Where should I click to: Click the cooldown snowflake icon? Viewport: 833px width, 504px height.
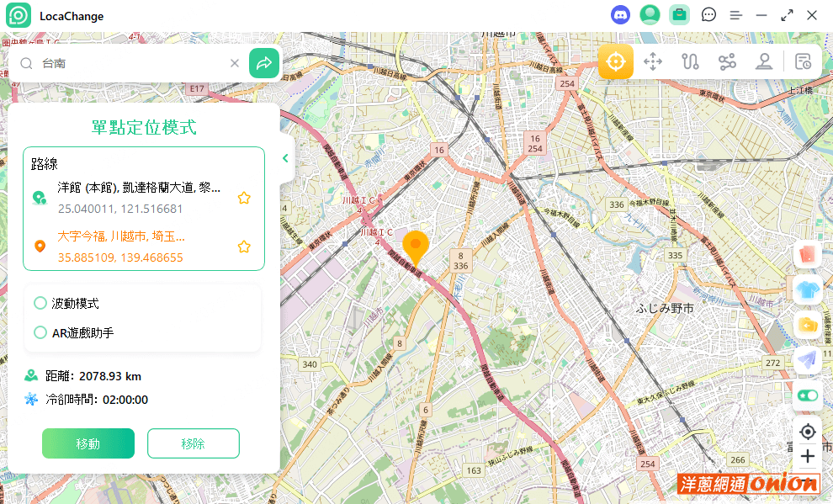(31, 400)
